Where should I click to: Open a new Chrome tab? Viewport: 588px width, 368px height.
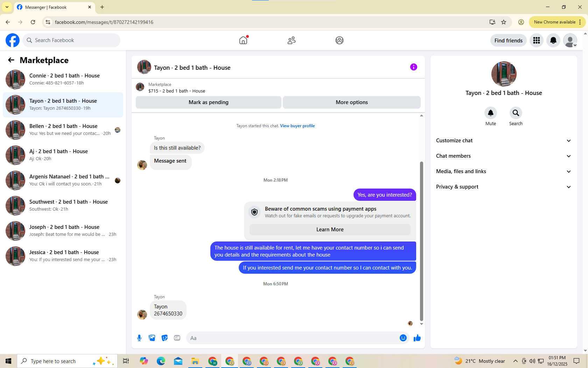click(102, 7)
